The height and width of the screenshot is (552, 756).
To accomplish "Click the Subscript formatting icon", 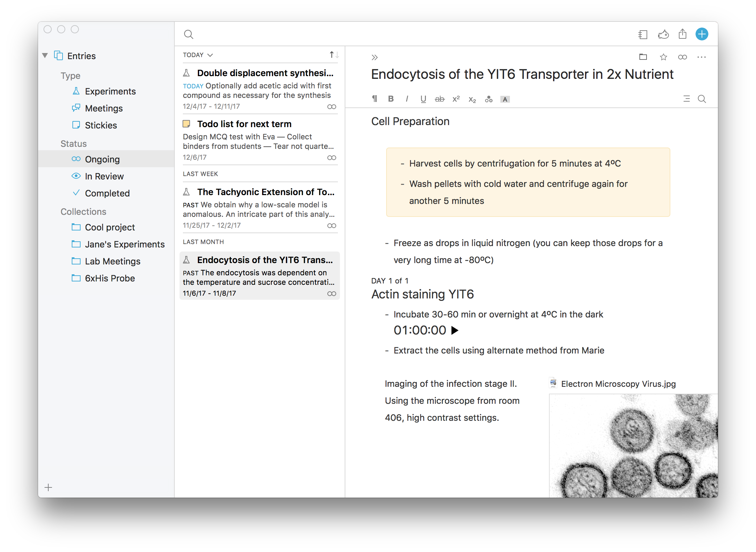I will click(471, 99).
